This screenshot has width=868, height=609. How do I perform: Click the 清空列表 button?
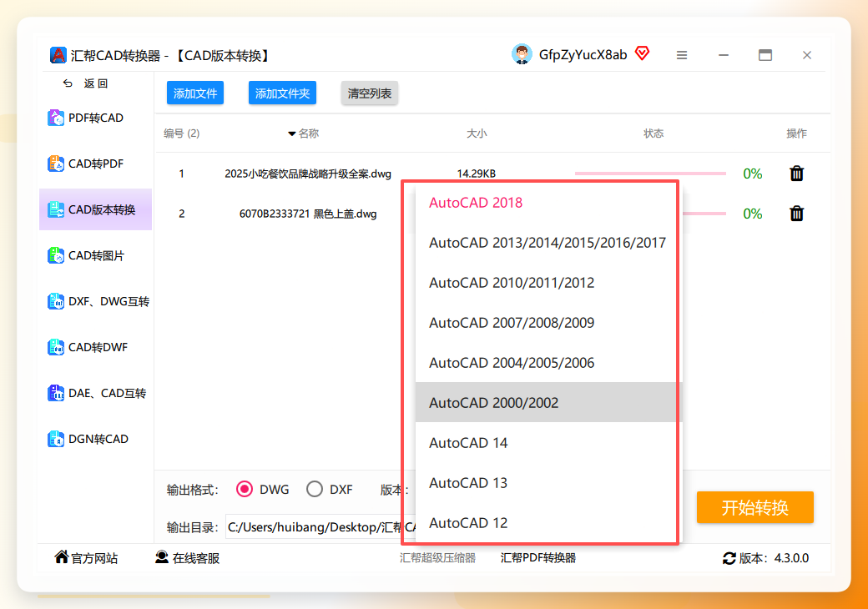[369, 93]
